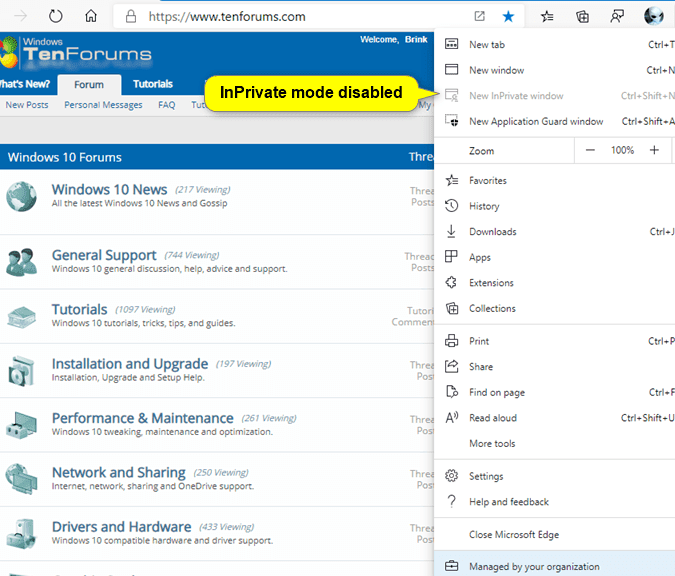Choose New Application Guard window

coord(554,121)
